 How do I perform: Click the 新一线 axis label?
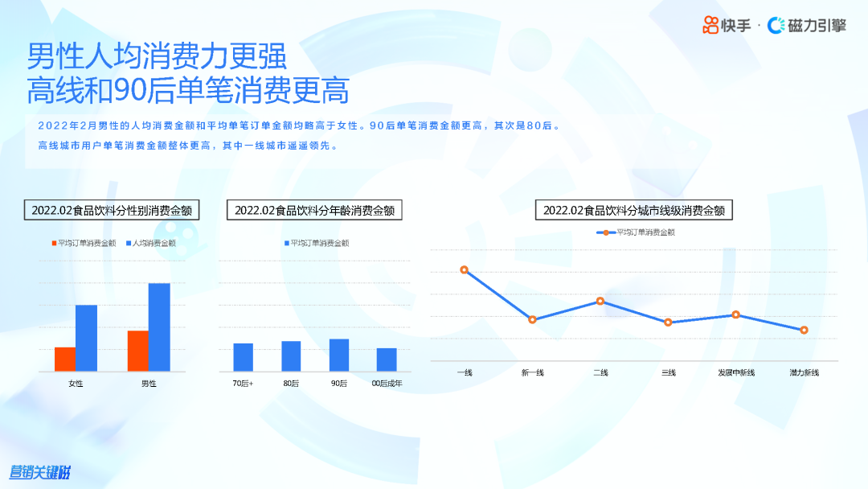[x=533, y=372]
